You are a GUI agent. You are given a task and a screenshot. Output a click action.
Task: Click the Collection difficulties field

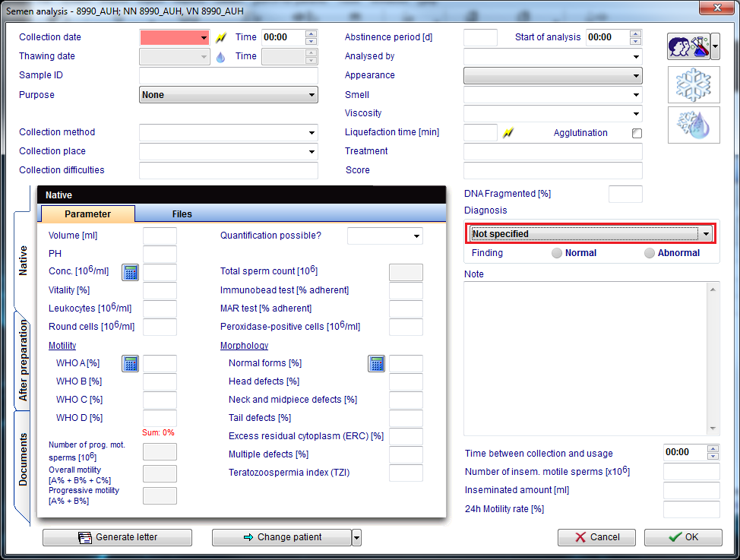[229, 170]
